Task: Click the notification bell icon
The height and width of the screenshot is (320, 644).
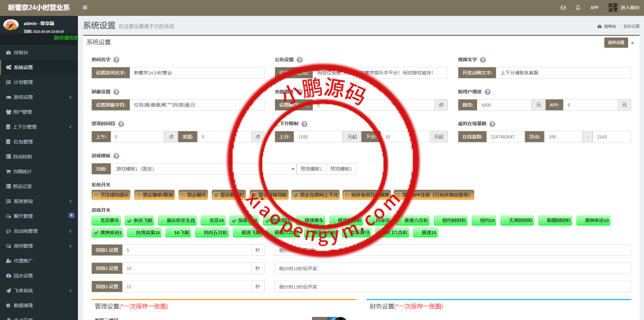Action: pyautogui.click(x=578, y=7)
